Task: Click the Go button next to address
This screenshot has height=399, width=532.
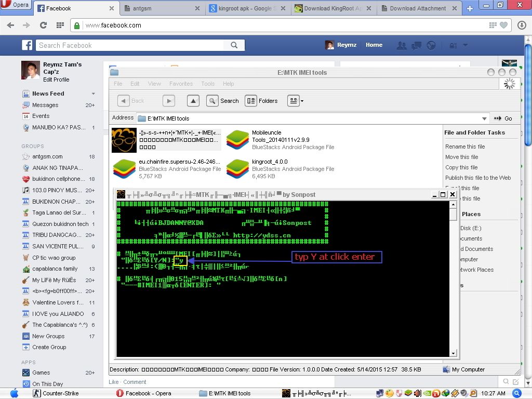Action: coord(503,118)
